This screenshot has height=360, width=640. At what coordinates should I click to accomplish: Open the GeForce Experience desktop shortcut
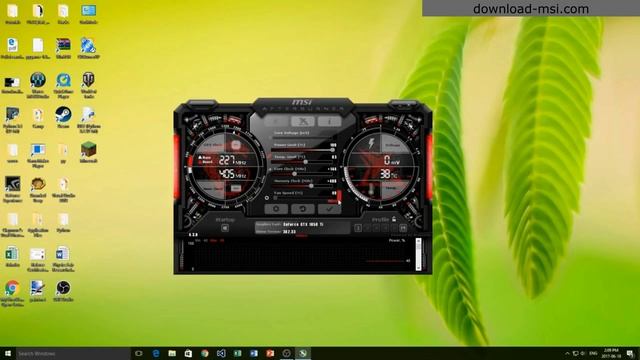(12, 189)
